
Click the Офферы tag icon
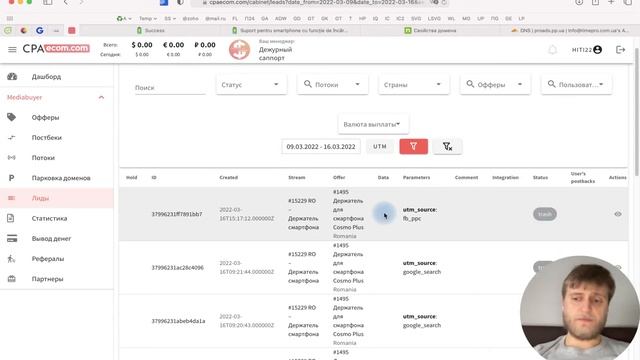tap(11, 117)
